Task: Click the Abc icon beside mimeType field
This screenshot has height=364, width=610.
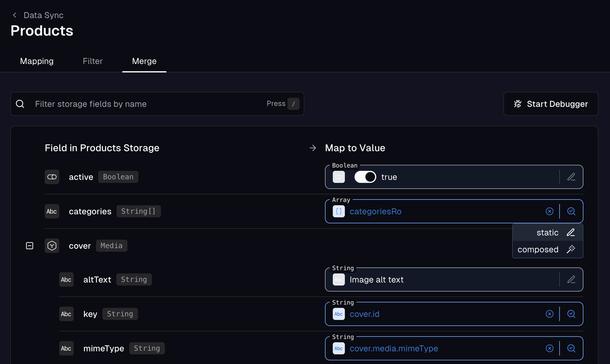Action: (x=66, y=348)
